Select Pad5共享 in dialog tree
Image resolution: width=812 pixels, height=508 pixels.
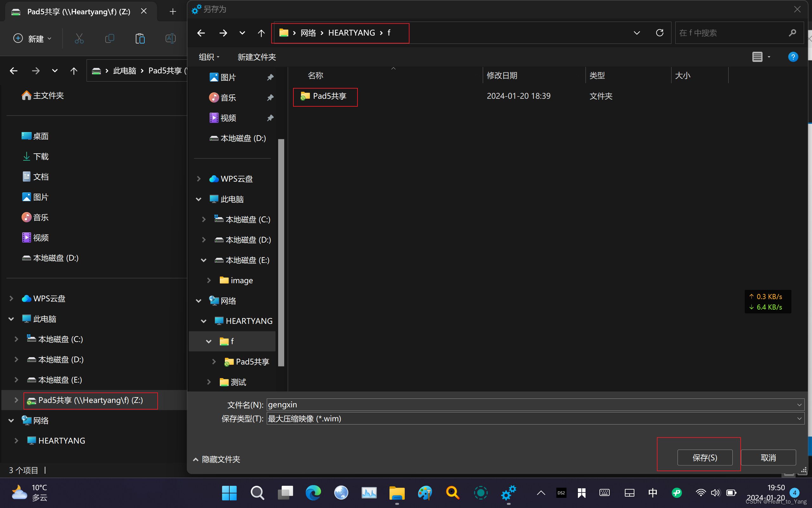(247, 362)
